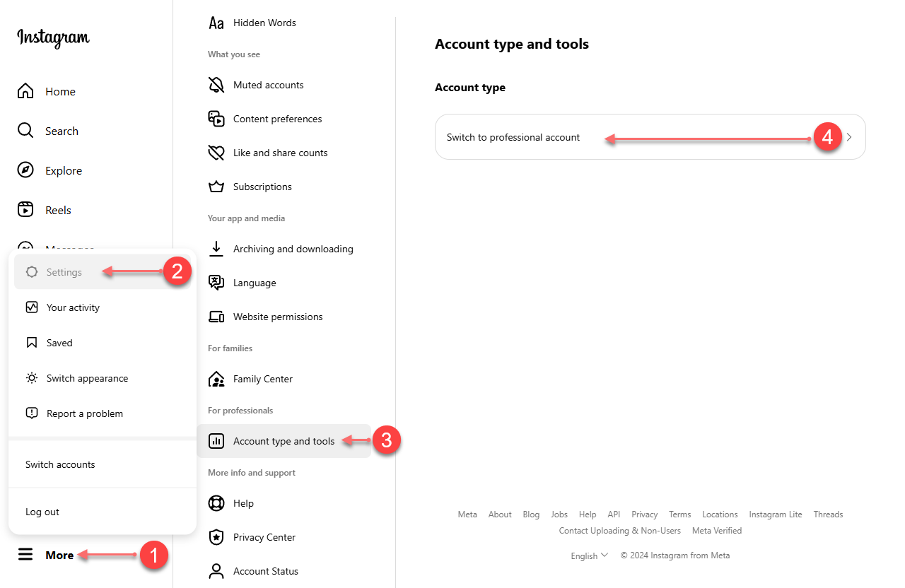
Task: Select Family Center settings row
Action: click(284, 379)
